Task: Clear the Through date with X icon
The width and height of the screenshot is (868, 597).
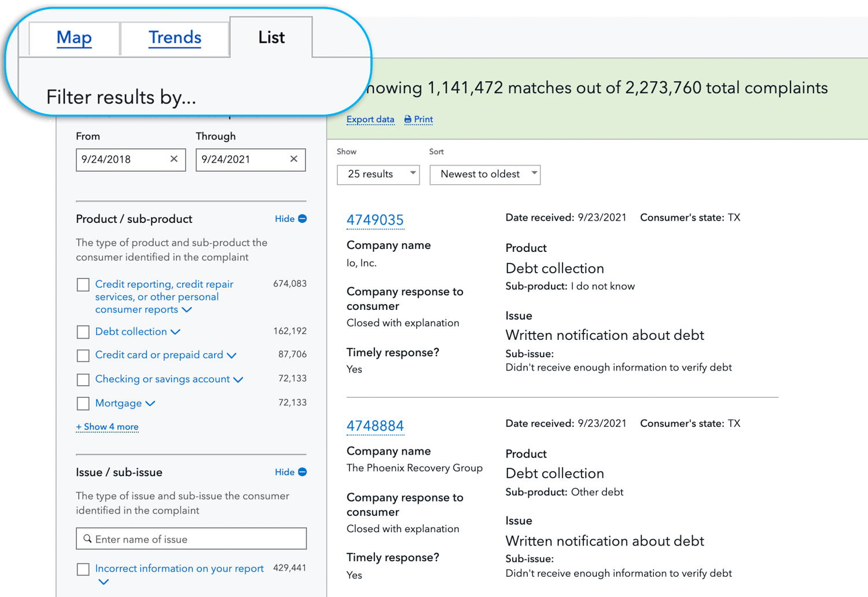Action: point(293,159)
